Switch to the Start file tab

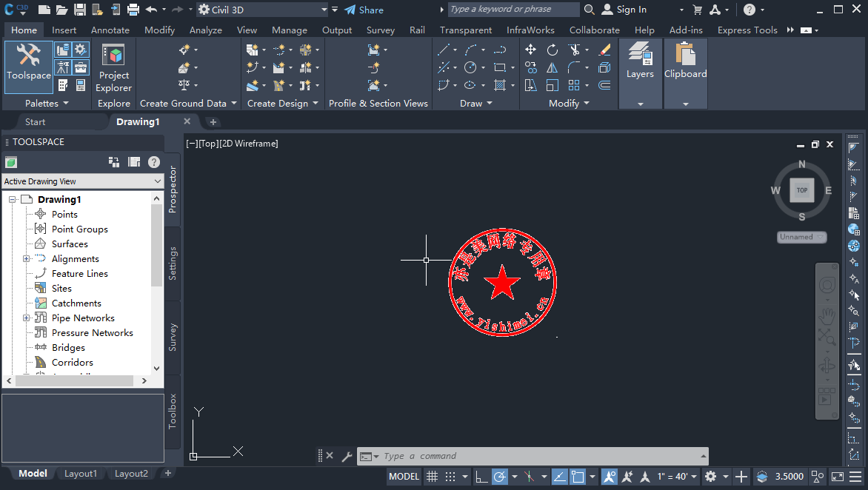click(x=36, y=121)
